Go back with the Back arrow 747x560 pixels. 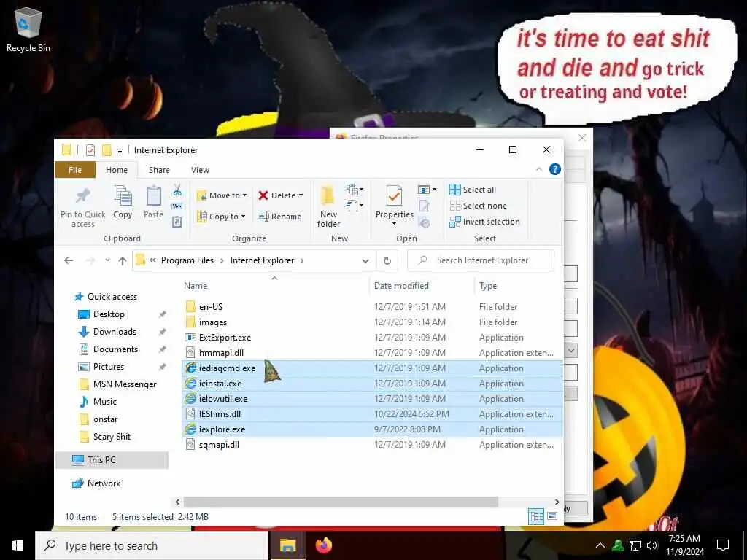point(69,260)
